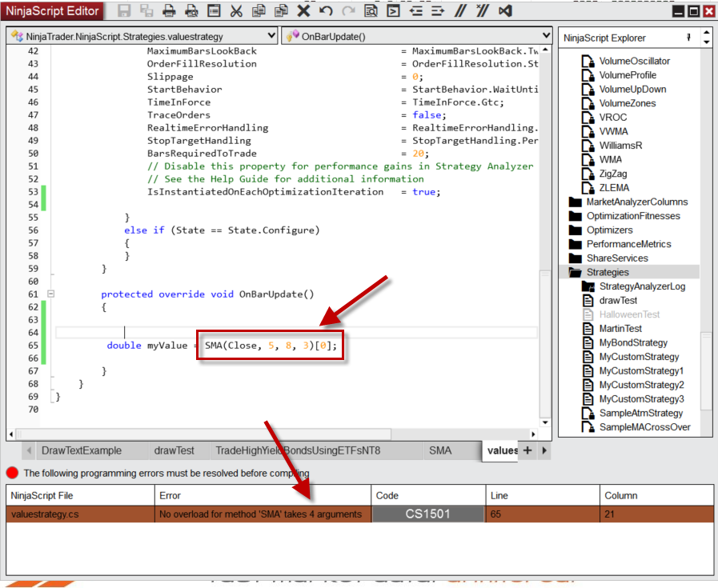Open the OnBarUpdate() method dropdown
Screen dimensions: 718x588
click(416, 36)
